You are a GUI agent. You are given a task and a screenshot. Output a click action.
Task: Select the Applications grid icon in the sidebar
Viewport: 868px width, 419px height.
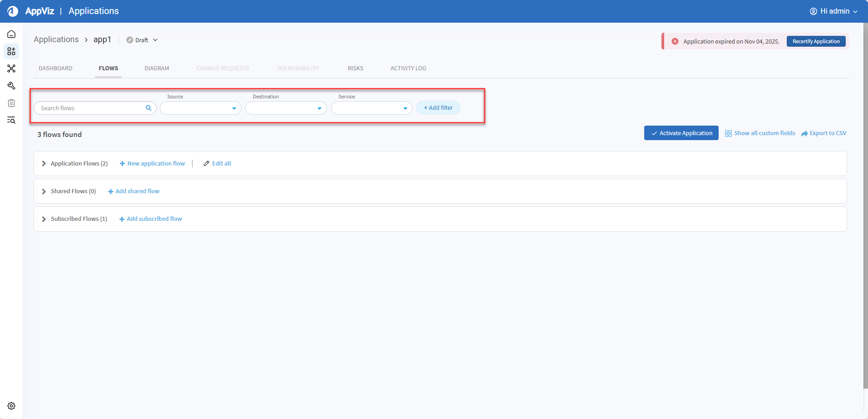point(11,51)
